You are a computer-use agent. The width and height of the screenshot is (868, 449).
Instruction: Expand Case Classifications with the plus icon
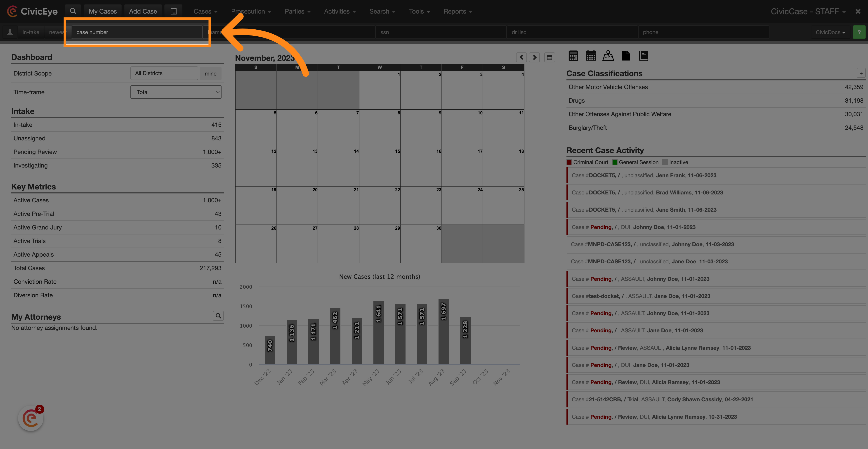[861, 73]
